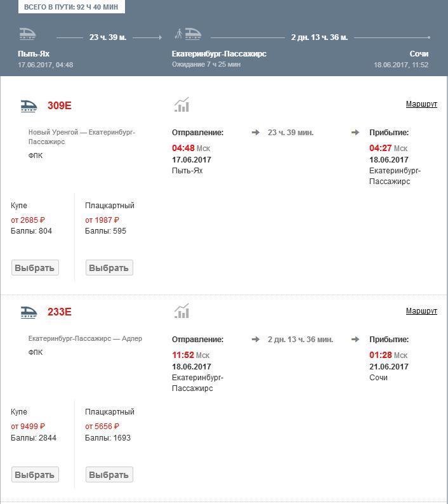Click Плацкартный price от 5656 ₽

click(x=102, y=427)
